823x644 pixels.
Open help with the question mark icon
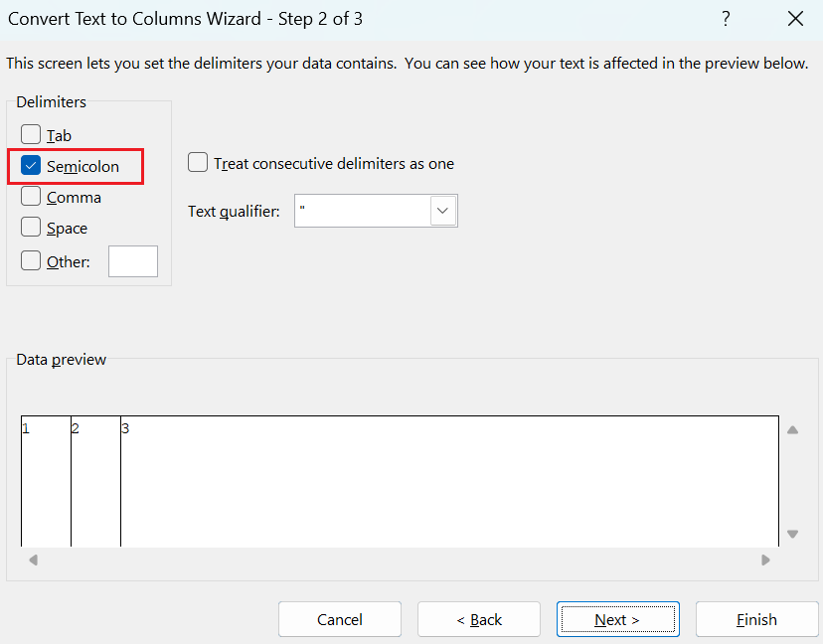click(726, 19)
